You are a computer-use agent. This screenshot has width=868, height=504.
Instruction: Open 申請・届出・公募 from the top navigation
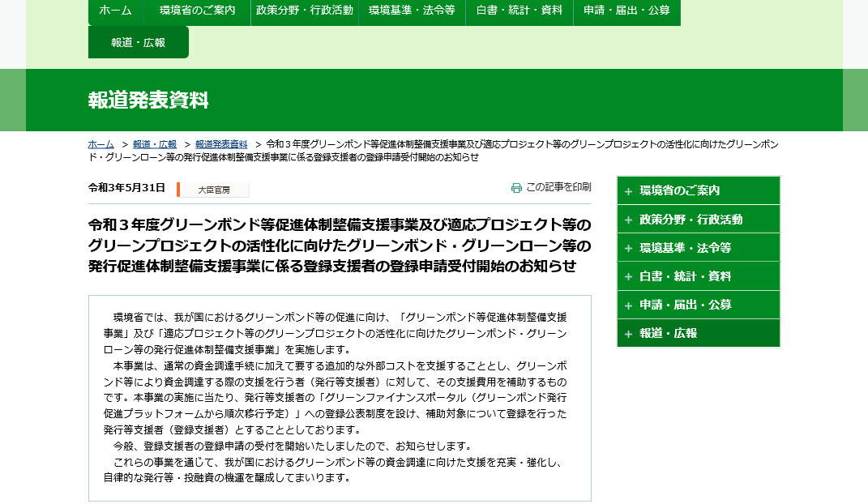626,12
